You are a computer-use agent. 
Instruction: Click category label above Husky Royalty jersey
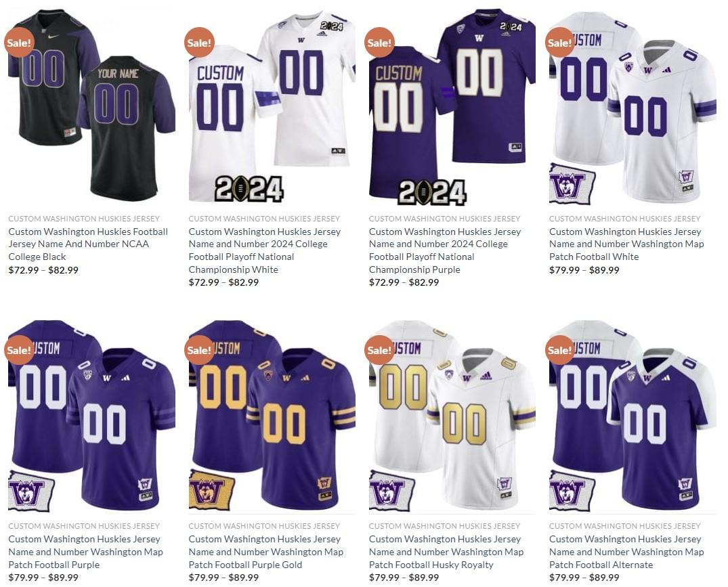tap(444, 526)
